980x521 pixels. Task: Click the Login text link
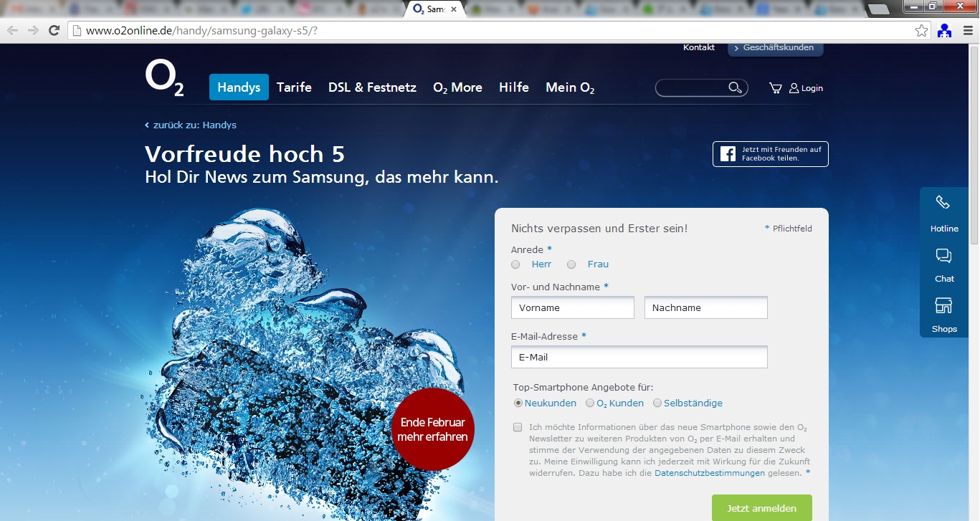(x=812, y=88)
